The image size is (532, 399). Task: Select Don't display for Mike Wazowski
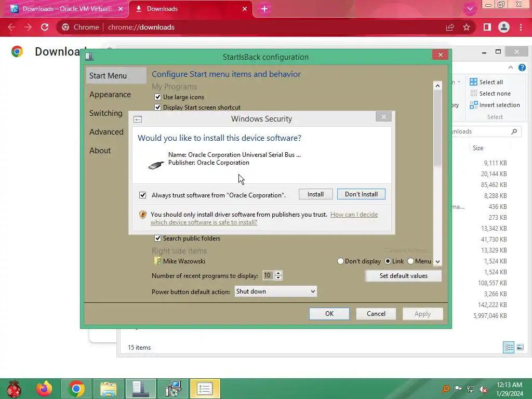tap(340, 261)
